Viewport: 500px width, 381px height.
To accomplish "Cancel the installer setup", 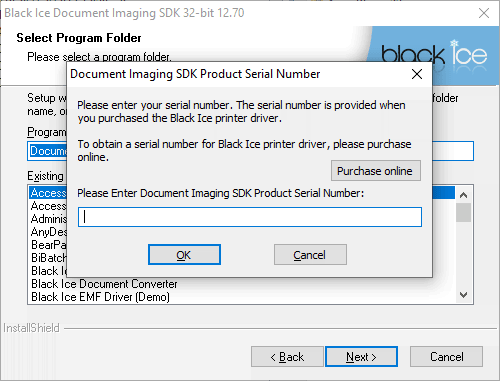I will pos(446,357).
